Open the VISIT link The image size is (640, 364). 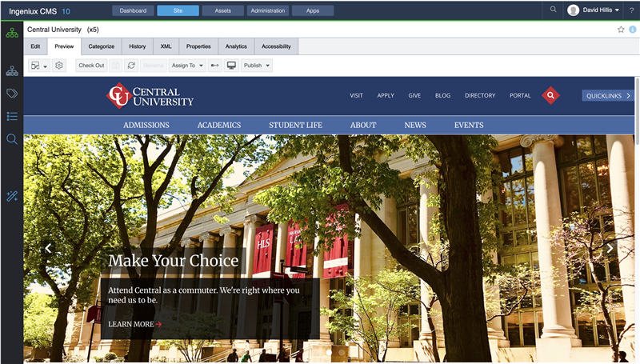click(x=356, y=95)
